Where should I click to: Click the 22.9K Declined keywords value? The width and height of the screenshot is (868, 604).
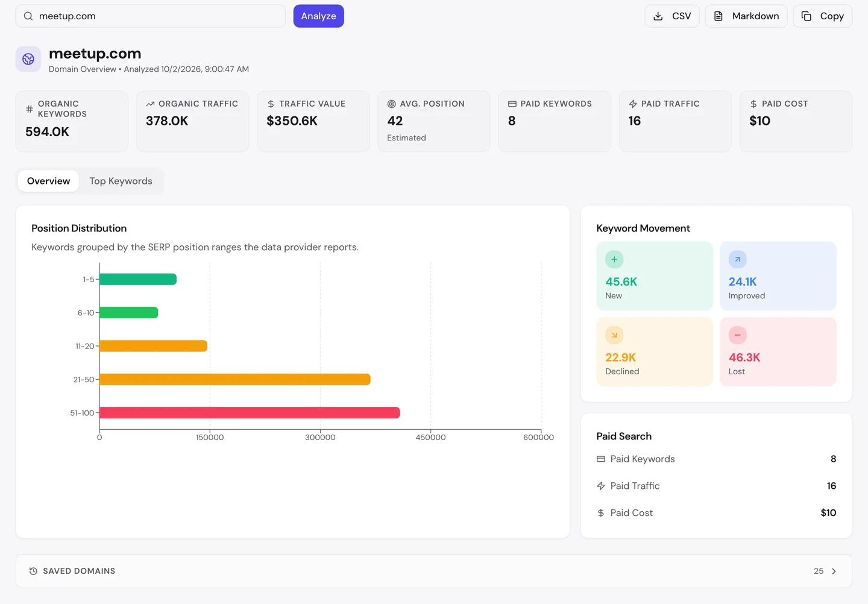(x=621, y=357)
